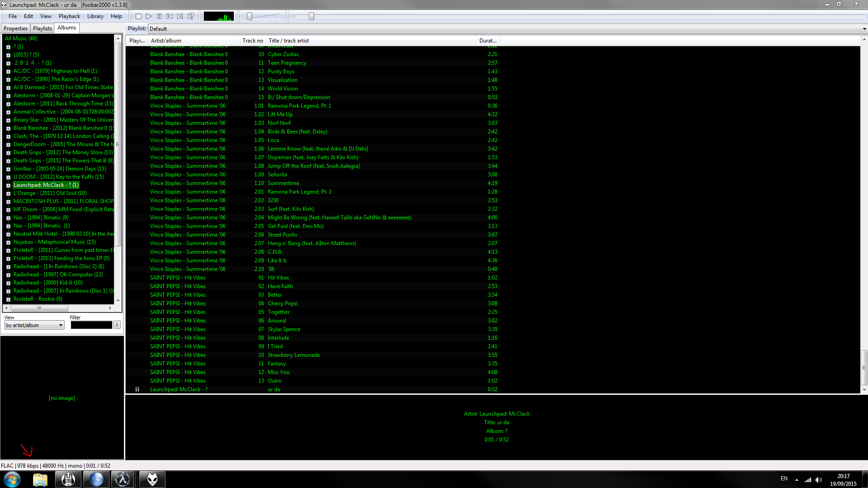Click the Stop playback button
The height and width of the screenshot is (488, 868).
(x=138, y=16)
